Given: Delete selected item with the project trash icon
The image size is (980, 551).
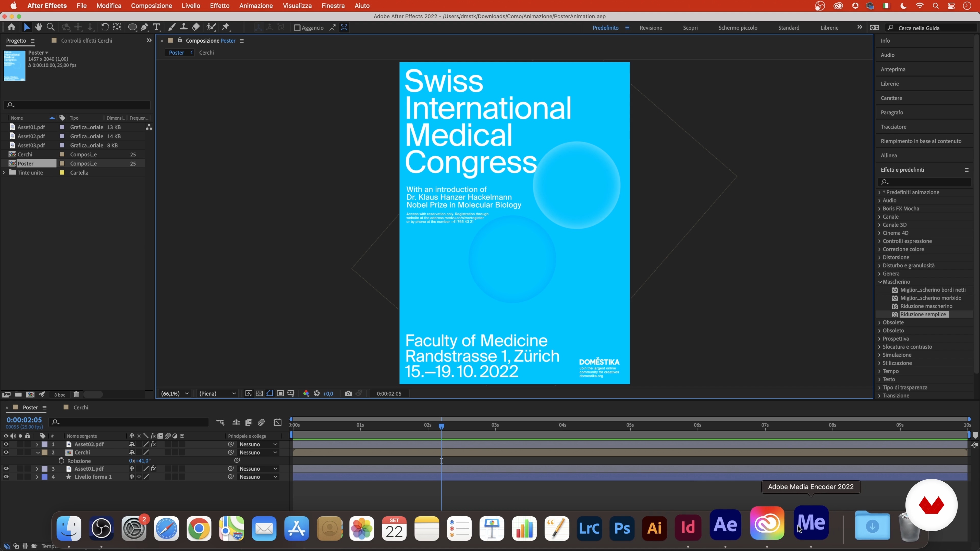Looking at the screenshot, I should point(76,394).
